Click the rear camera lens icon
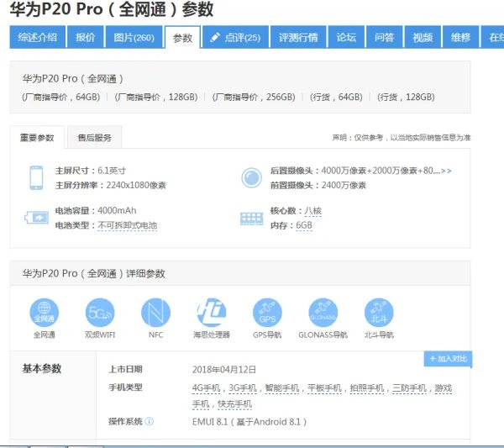This screenshot has width=504, height=448. click(x=251, y=177)
